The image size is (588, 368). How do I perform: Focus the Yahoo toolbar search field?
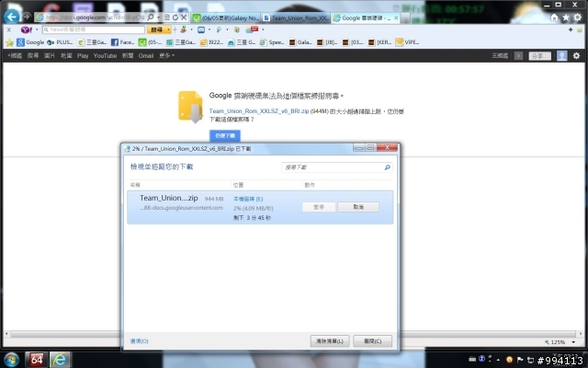point(94,29)
